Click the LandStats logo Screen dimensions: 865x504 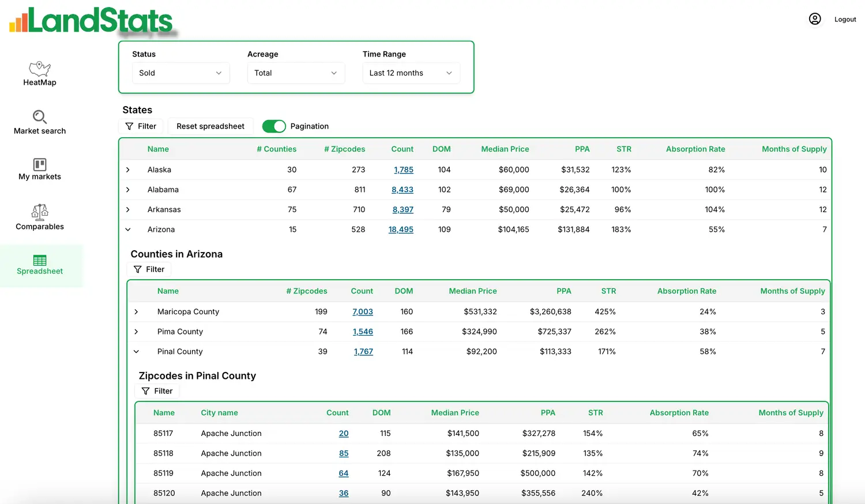click(x=91, y=21)
